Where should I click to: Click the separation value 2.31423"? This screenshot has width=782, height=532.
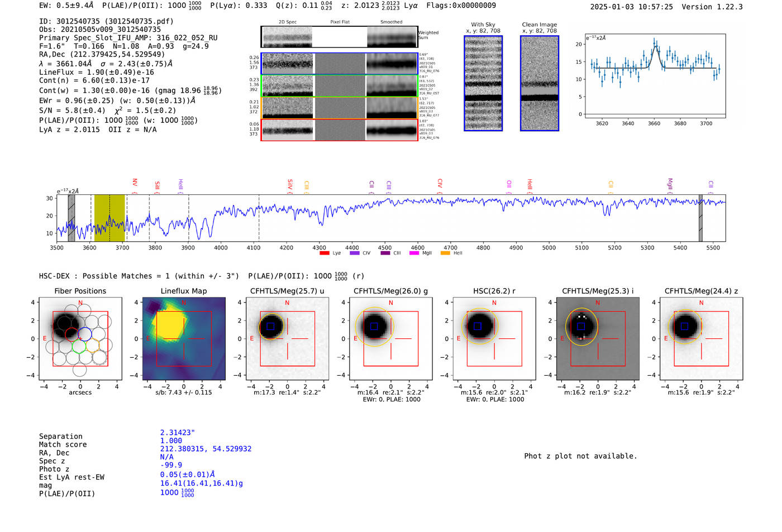178,433
